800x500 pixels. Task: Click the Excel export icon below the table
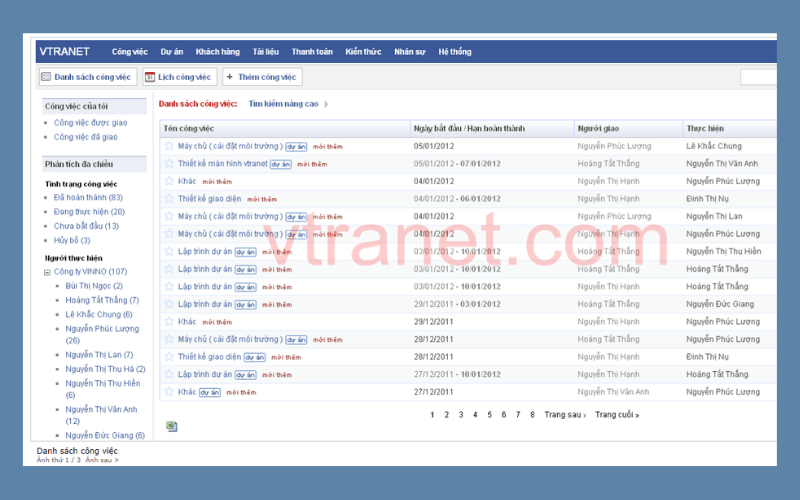172,426
